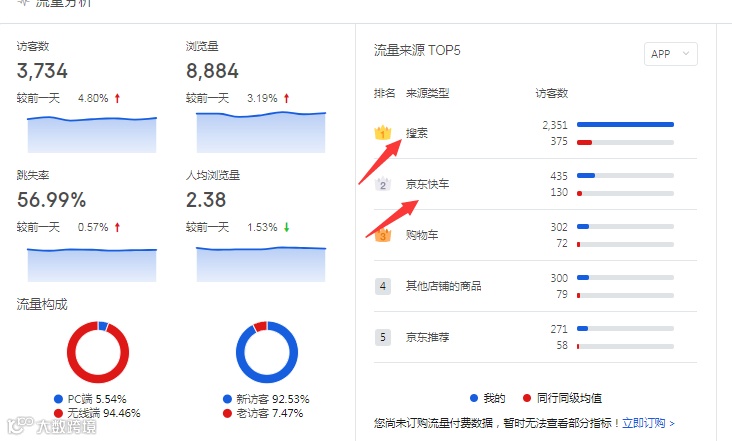This screenshot has width=732, height=441.
Task: Toggle the red 同行同级均值 legend marker
Action: pyautogui.click(x=527, y=398)
